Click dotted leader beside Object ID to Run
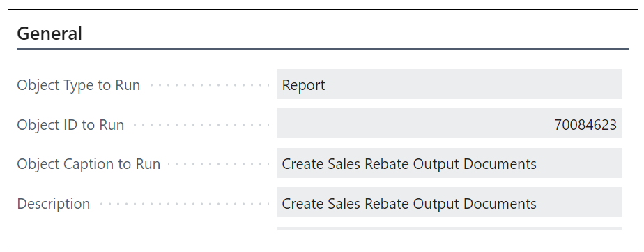The width and height of the screenshot is (644, 252). [x=201, y=125]
